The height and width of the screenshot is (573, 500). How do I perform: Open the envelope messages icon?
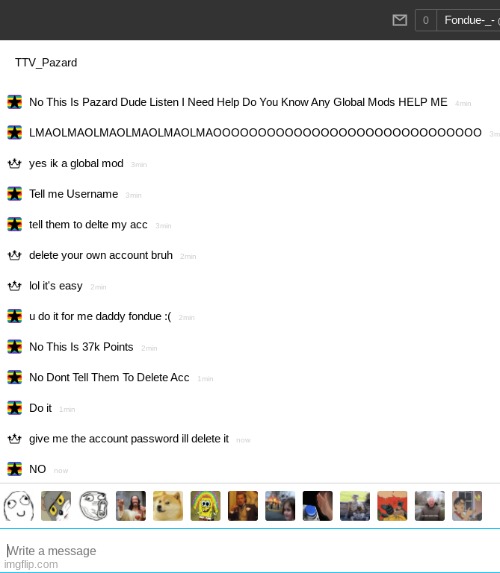point(399,20)
